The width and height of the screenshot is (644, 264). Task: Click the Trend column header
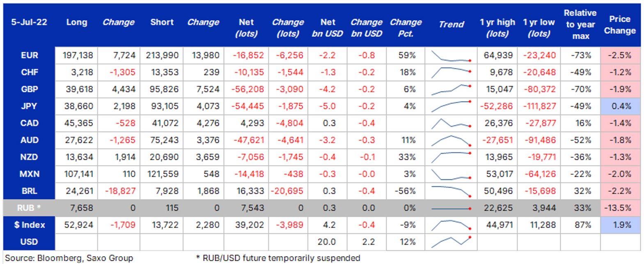pyautogui.click(x=451, y=24)
